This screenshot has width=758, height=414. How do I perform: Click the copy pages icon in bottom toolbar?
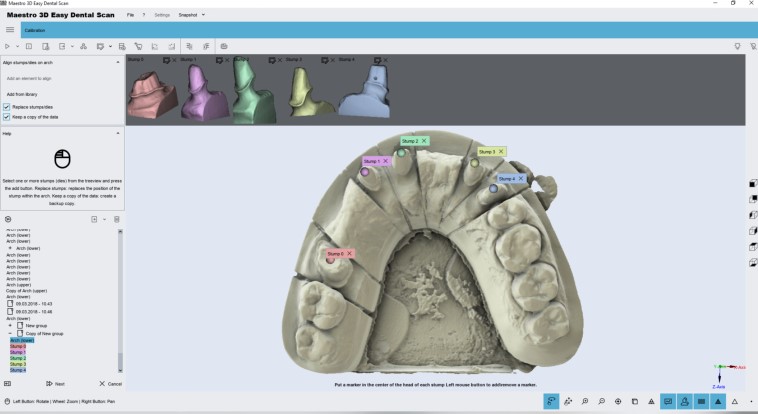point(635,401)
